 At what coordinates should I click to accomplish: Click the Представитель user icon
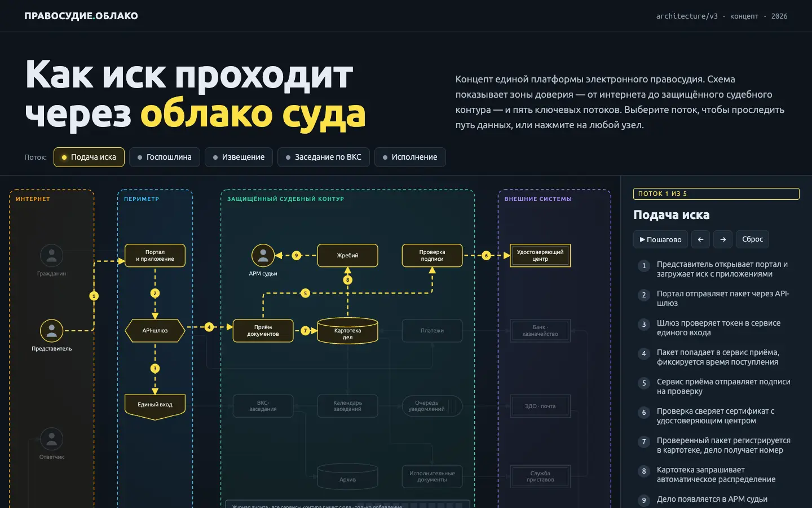tap(51, 331)
